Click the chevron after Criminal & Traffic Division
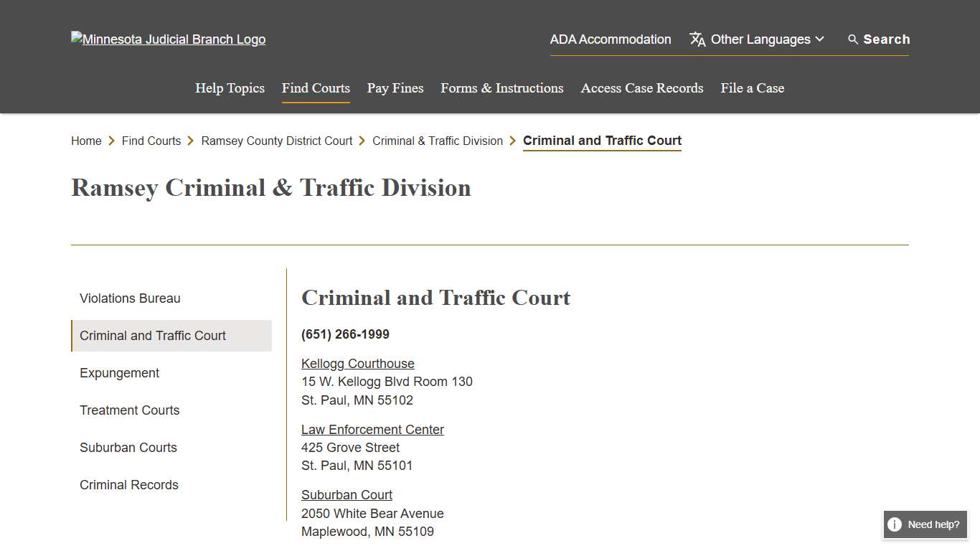The height and width of the screenshot is (551, 980). coord(512,141)
